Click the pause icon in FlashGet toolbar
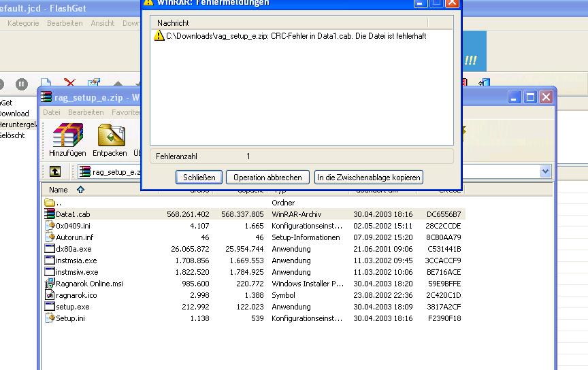 pyautogui.click(x=21, y=84)
